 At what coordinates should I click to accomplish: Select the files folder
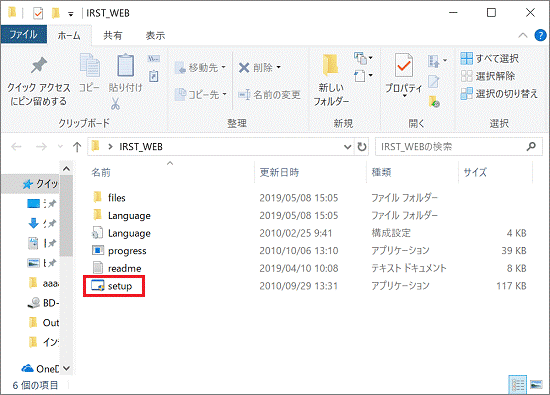pyautogui.click(x=116, y=198)
